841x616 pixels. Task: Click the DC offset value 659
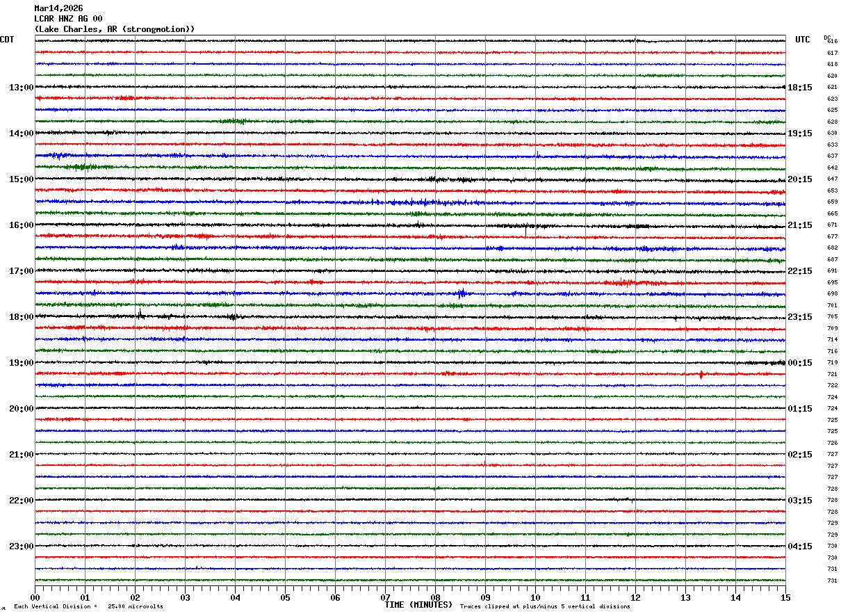(x=832, y=202)
